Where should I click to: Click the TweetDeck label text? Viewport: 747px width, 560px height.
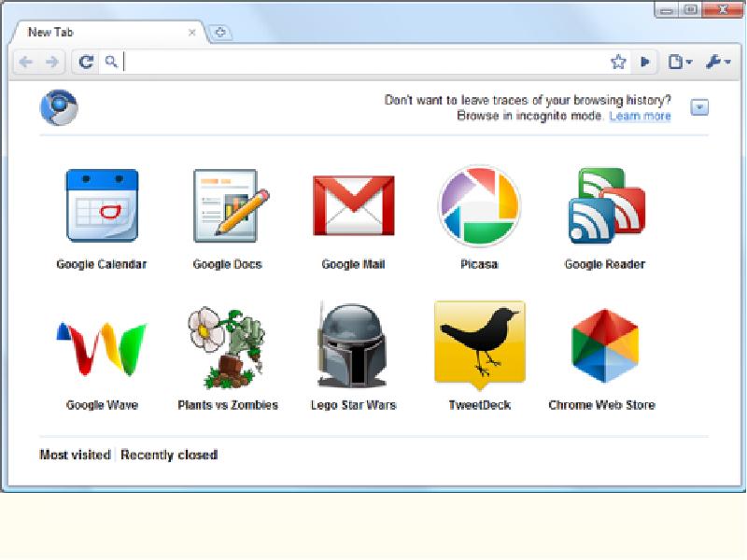click(480, 405)
